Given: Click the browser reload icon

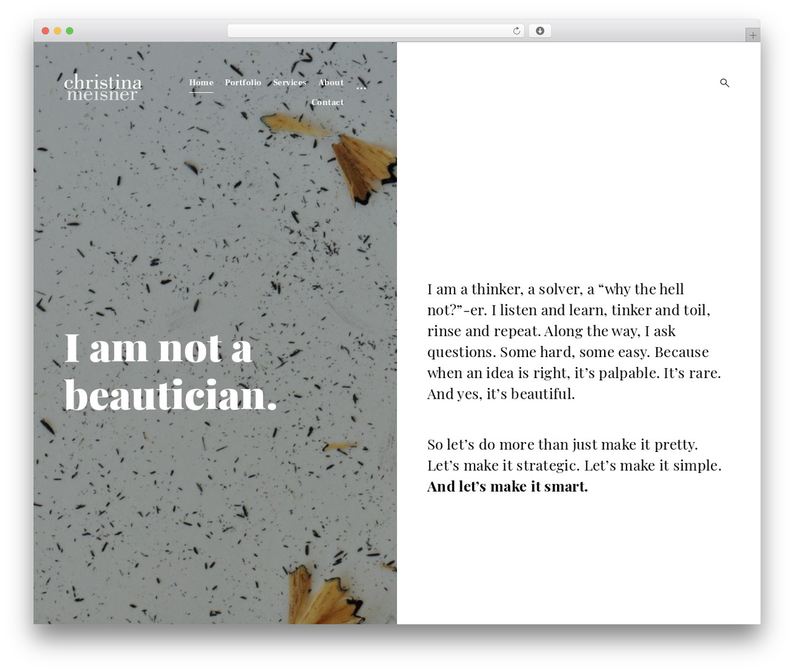Looking at the screenshot, I should 517,31.
